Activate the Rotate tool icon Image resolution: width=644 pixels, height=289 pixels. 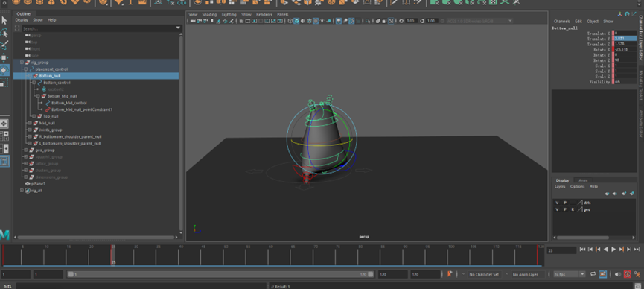point(4,70)
